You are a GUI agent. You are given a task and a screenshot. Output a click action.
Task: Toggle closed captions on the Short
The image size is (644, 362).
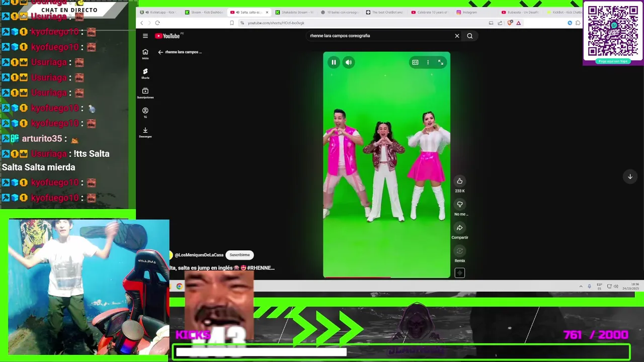[x=415, y=62]
